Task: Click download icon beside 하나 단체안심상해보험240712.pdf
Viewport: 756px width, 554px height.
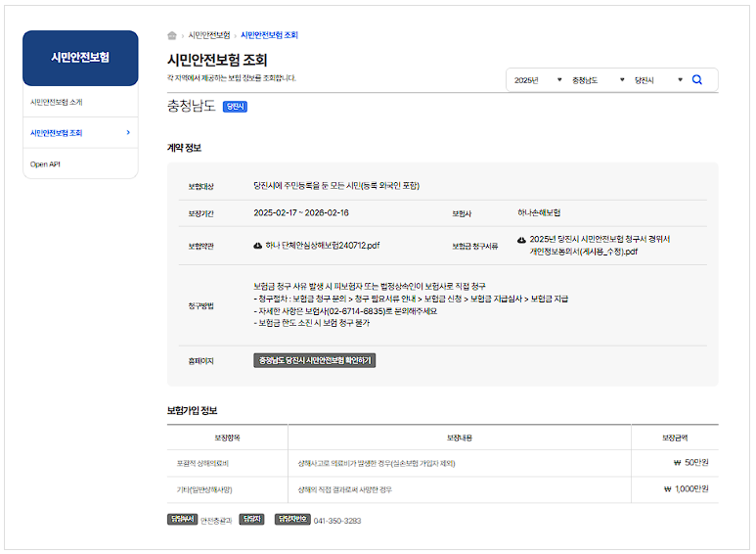Action: [x=258, y=246]
